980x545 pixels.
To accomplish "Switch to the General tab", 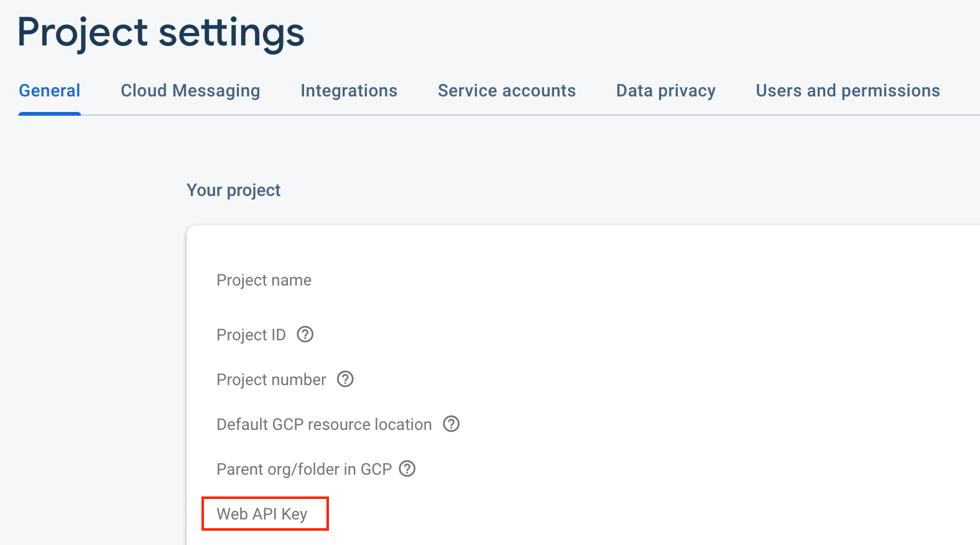I will pyautogui.click(x=50, y=91).
